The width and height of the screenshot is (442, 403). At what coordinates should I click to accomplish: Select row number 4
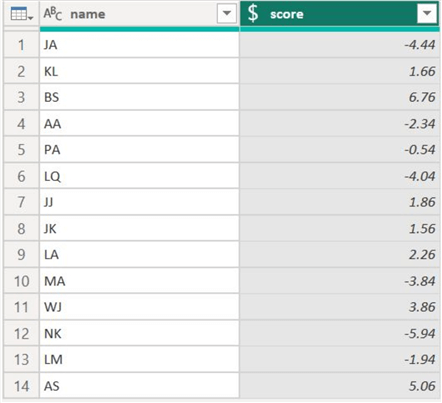(x=21, y=123)
